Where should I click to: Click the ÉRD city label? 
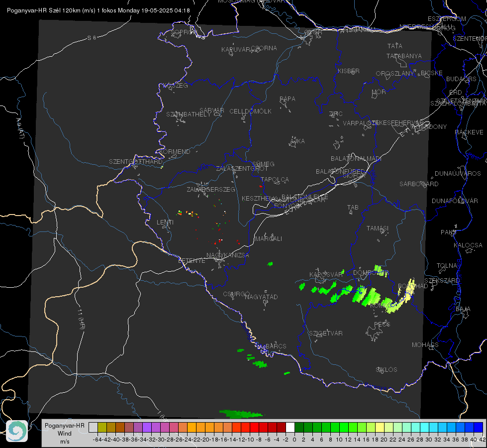pos(456,93)
